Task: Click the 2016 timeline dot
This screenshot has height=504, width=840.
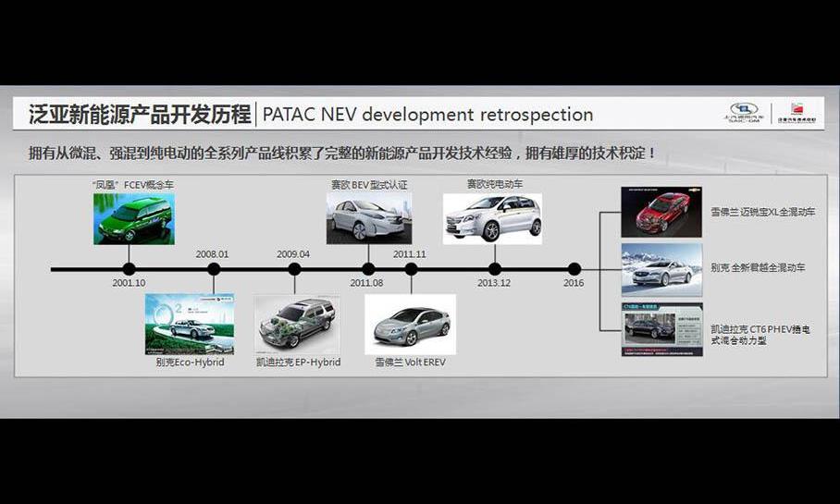Action: click(574, 269)
